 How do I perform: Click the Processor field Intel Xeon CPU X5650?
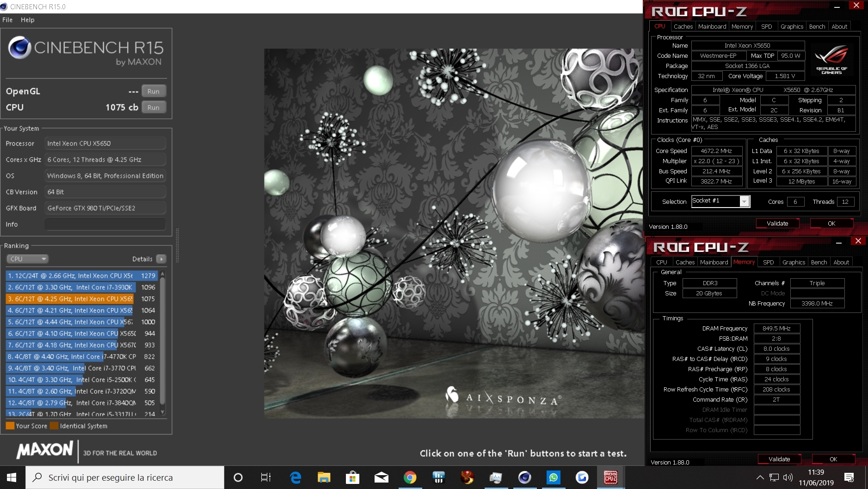click(105, 143)
